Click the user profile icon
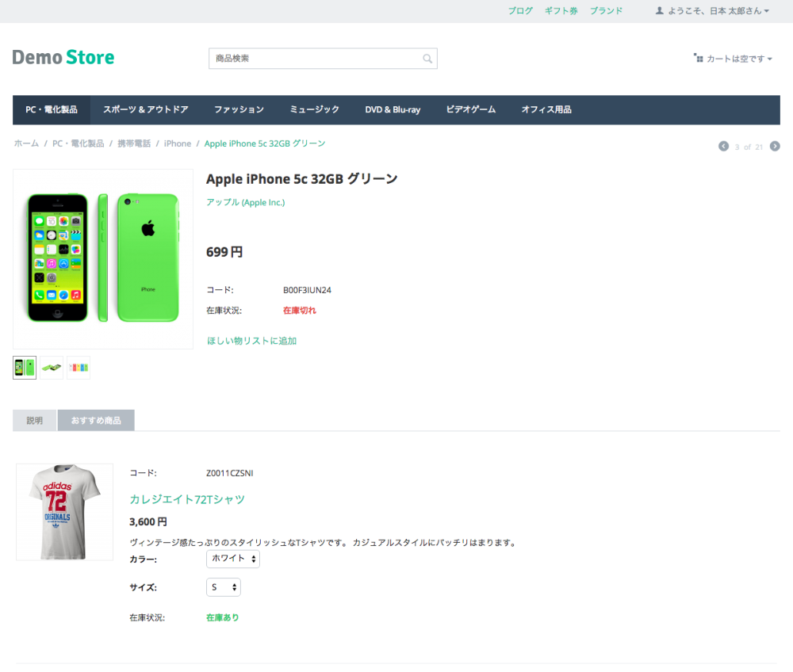Viewport: 793px width, 672px height. click(x=660, y=10)
